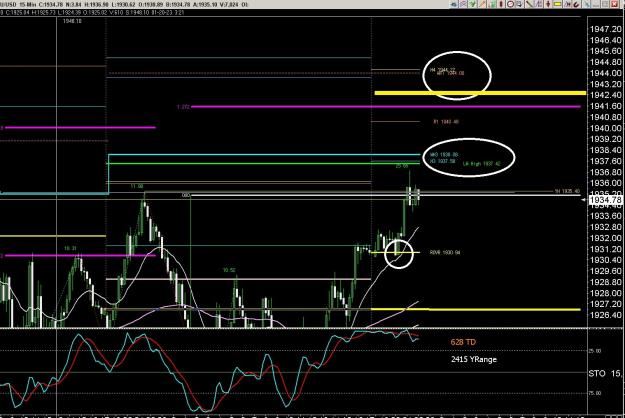Viewport: 625px width, 418px height.
Task: Click the R1 1940.40 level label
Action: coord(446,122)
